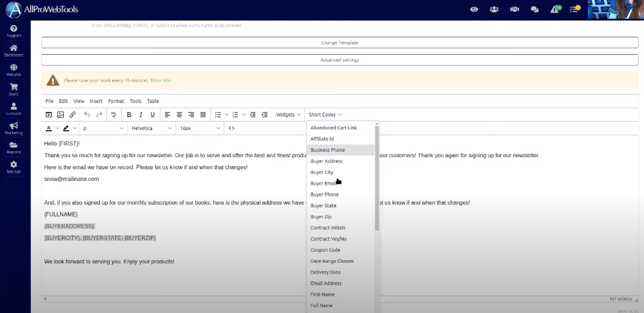
Task: Click the numbered list icon
Action: pos(235,115)
